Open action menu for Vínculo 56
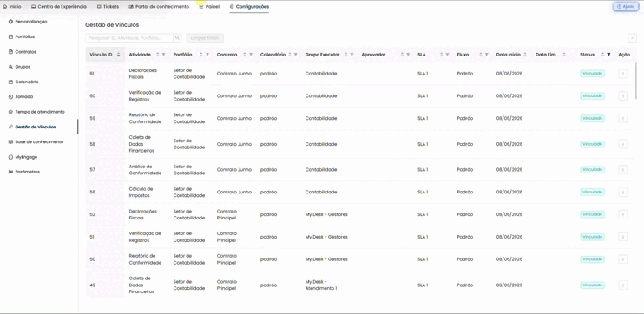This screenshot has width=644, height=314. point(622,192)
